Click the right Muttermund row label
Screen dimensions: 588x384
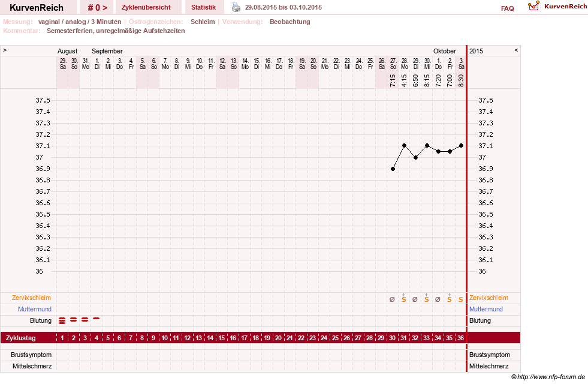486,309
